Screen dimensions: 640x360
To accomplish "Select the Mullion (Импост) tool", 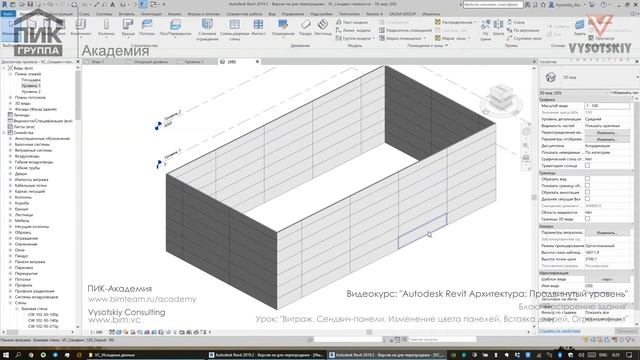I will pyautogui.click(x=258, y=27).
